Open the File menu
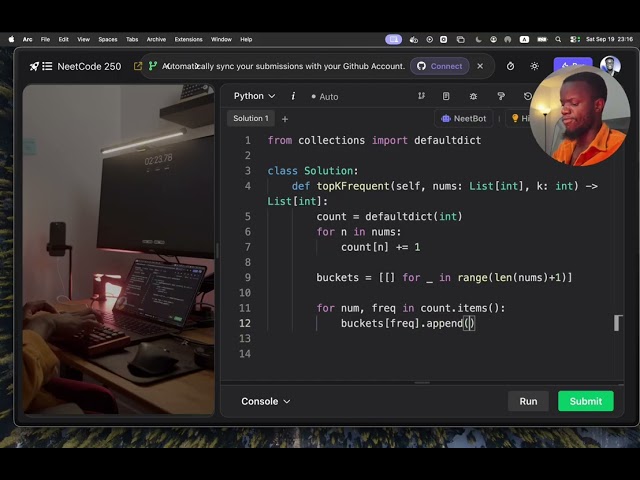 tap(45, 40)
